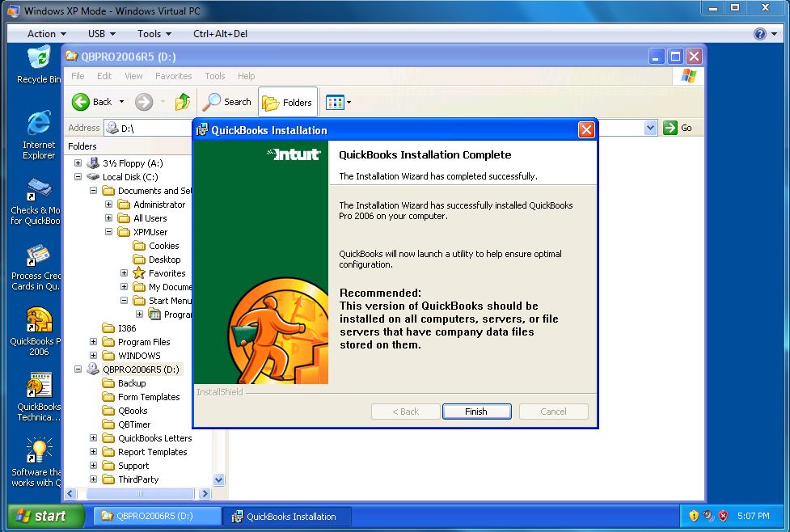Select the I386 folder
The image size is (790, 532).
pyautogui.click(x=119, y=328)
